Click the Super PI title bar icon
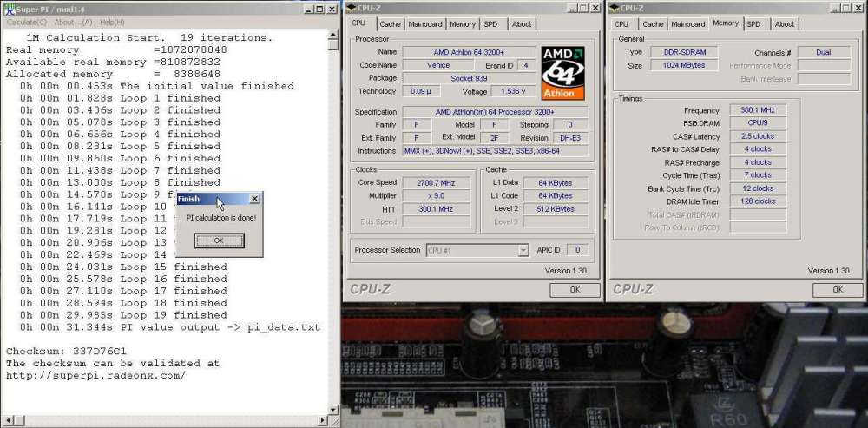Viewport: 868px width, 428px height. pos(10,9)
